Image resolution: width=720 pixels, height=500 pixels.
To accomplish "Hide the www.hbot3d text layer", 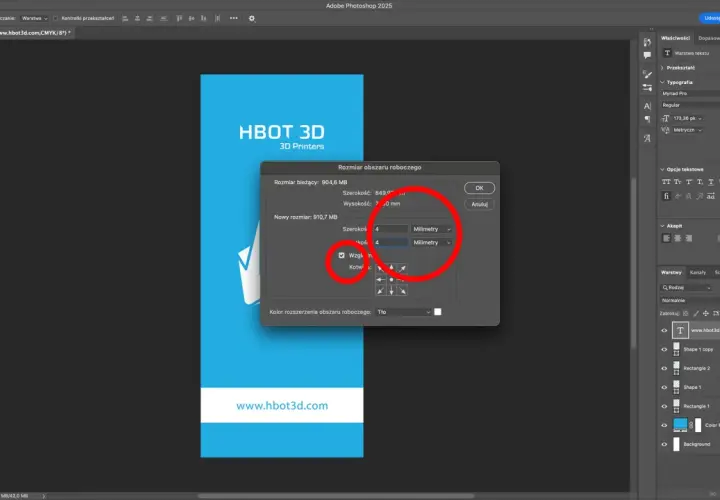I will coord(664,331).
